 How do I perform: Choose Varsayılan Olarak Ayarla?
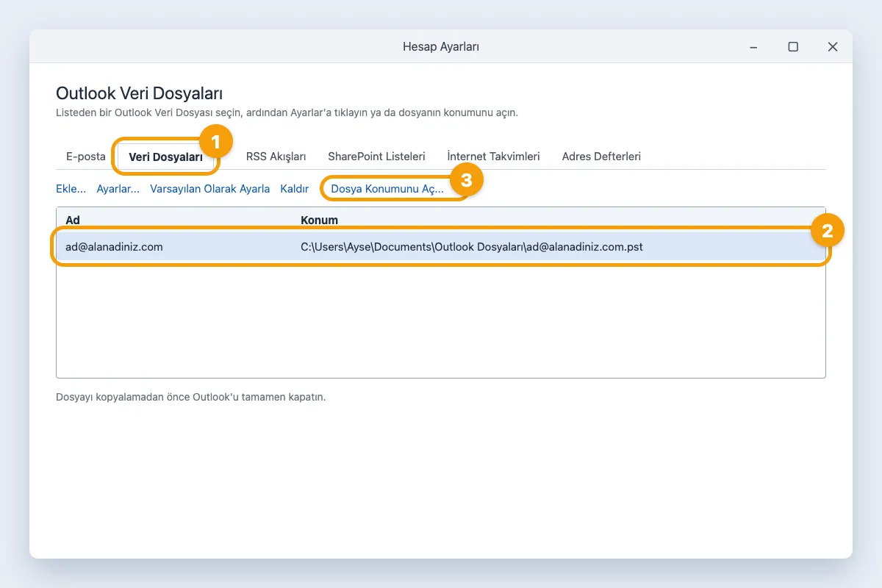click(x=210, y=189)
